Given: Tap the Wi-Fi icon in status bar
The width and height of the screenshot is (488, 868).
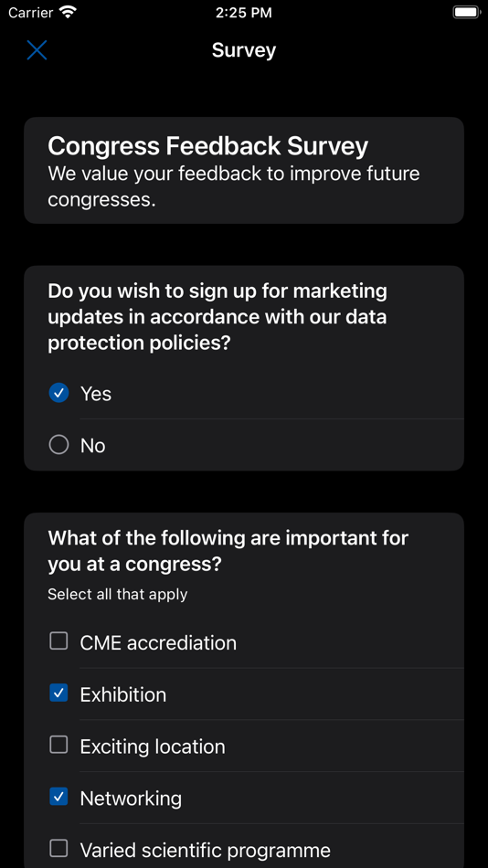Looking at the screenshot, I should click(69, 12).
